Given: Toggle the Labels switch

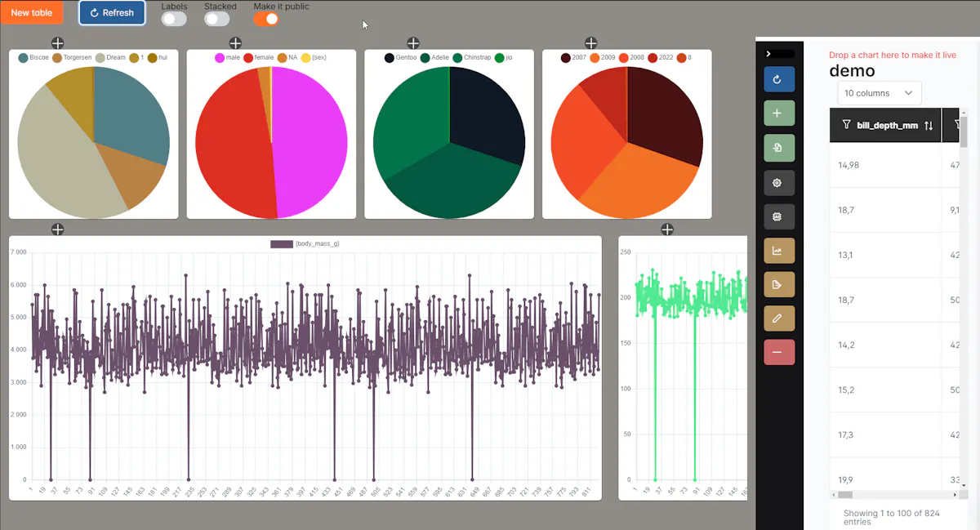Looking at the screenshot, I should (x=174, y=19).
